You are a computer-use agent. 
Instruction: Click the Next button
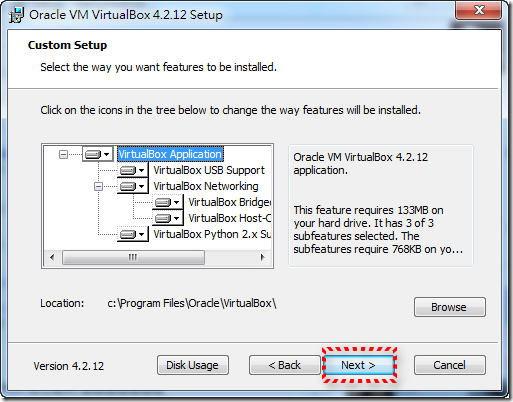(x=359, y=365)
